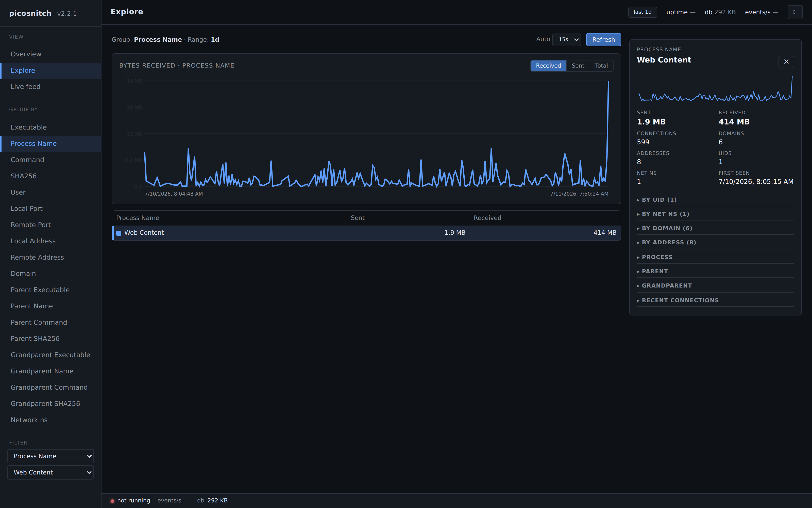The height and width of the screenshot is (508, 812).
Task: Click the db 292 KB header stat
Action: [x=720, y=12]
